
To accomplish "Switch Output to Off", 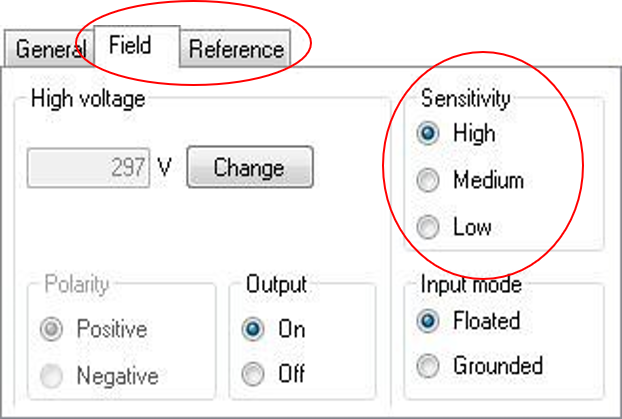I will [x=254, y=375].
